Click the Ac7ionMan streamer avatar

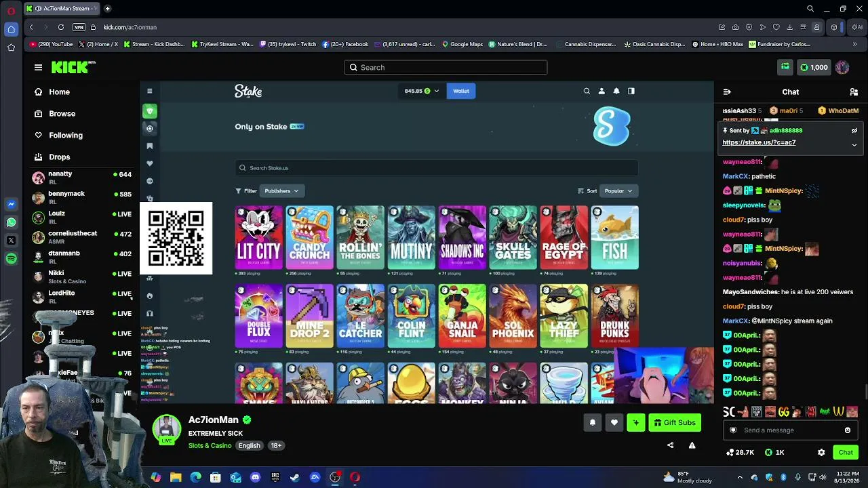click(166, 428)
